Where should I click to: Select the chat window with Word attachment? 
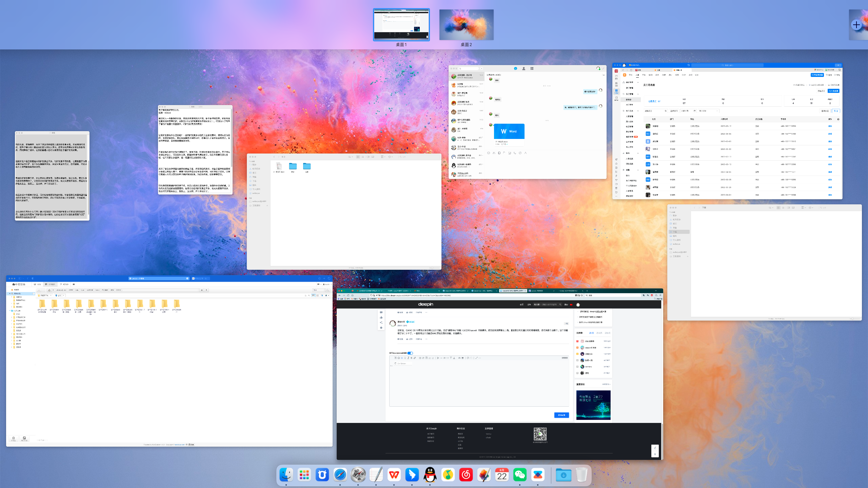click(528, 122)
